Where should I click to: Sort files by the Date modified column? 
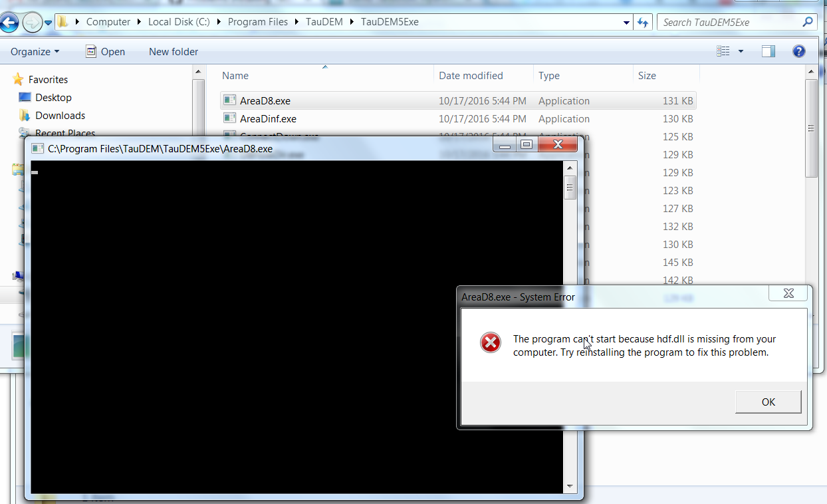tap(469, 75)
